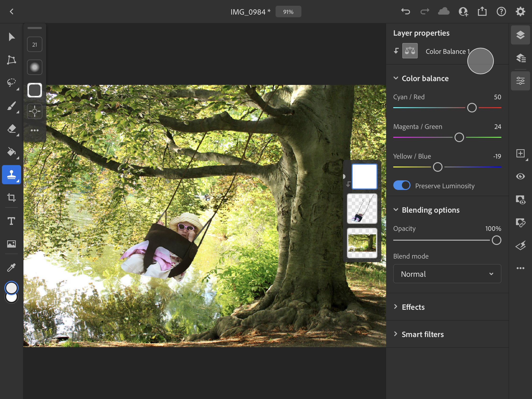
Task: Set the clone stamp source point
Action: click(x=35, y=111)
